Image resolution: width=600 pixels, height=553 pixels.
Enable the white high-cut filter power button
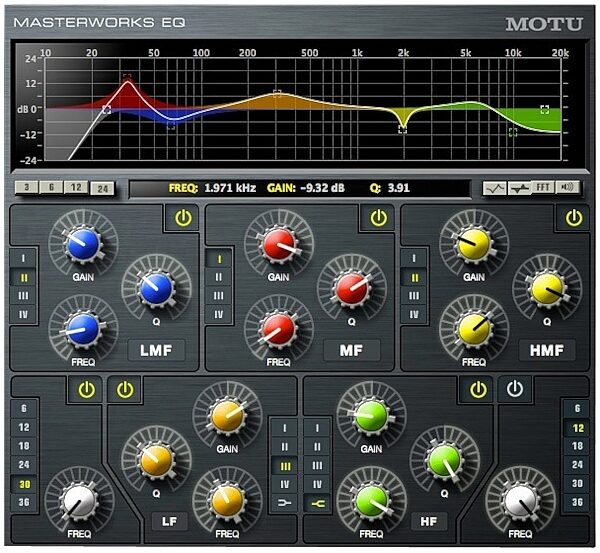[515, 389]
